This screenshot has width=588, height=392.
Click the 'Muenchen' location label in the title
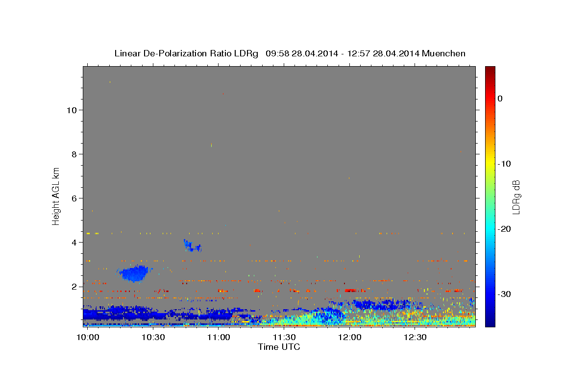click(x=443, y=53)
